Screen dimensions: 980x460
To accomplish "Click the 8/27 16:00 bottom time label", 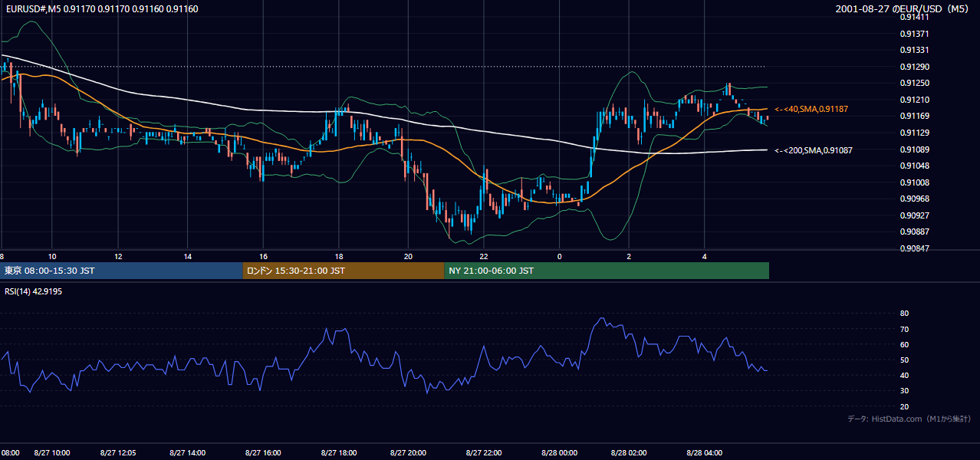I will click(x=262, y=453).
